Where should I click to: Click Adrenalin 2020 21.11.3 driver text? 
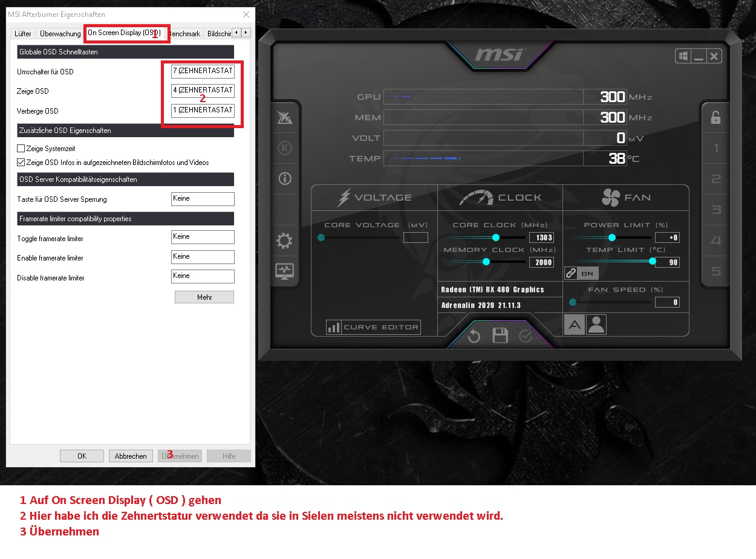coord(481,305)
